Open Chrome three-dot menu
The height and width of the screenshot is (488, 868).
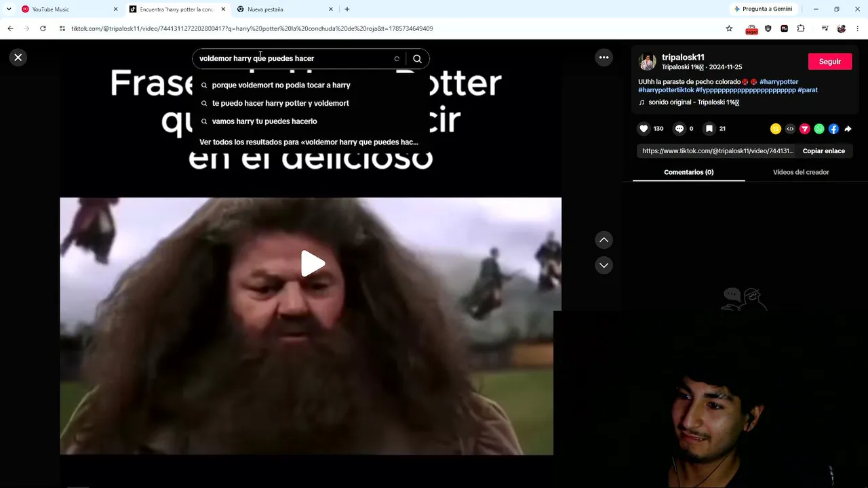858,28
